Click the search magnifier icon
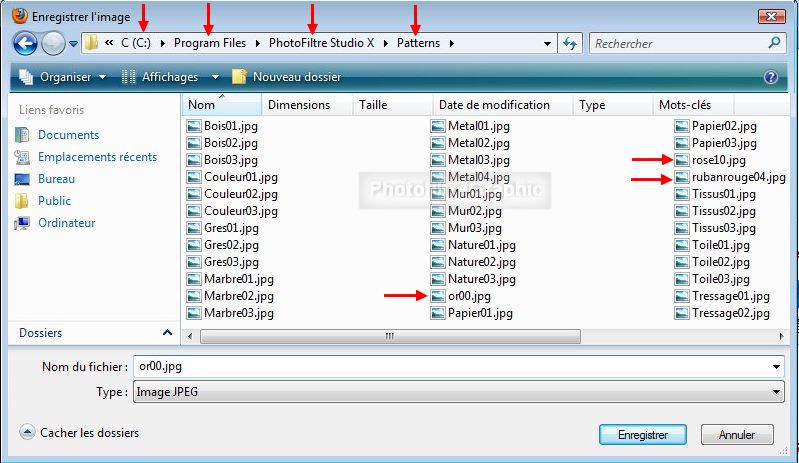 click(774, 43)
